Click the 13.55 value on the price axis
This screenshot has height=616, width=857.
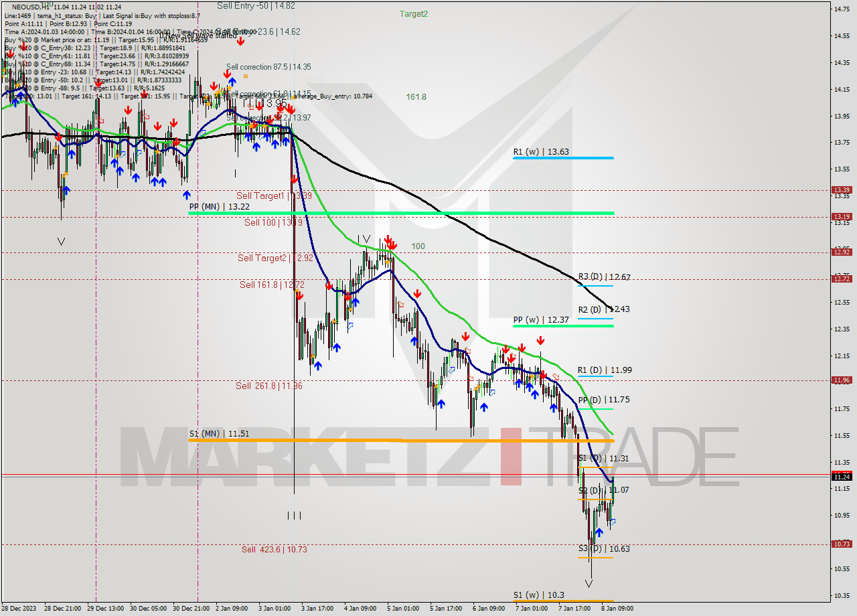pos(842,169)
